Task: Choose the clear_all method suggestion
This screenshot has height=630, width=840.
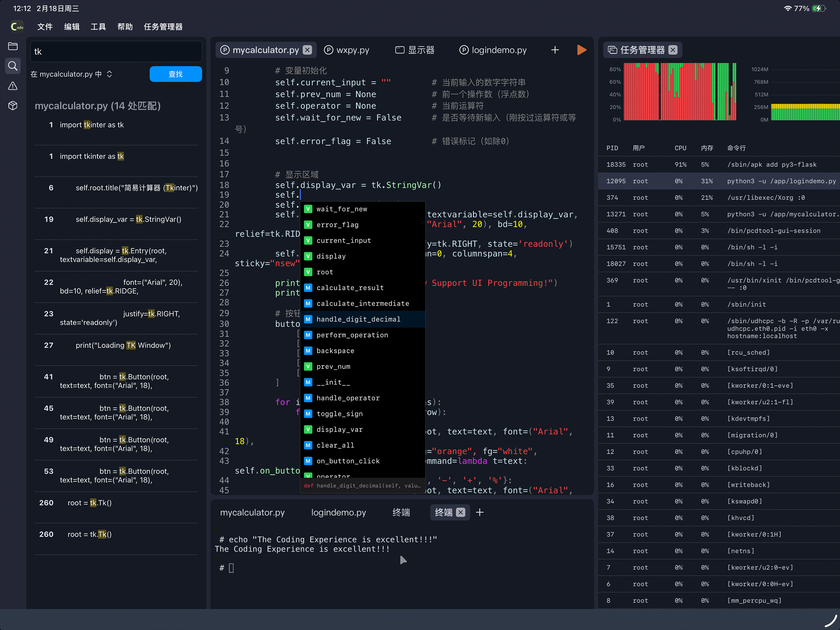Action: [363, 445]
